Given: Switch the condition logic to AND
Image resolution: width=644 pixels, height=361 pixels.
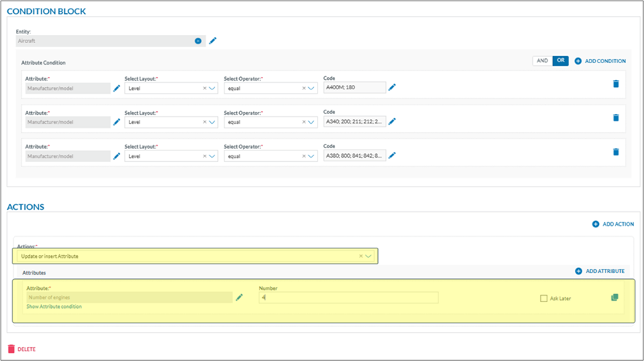Looking at the screenshot, I should pos(542,61).
